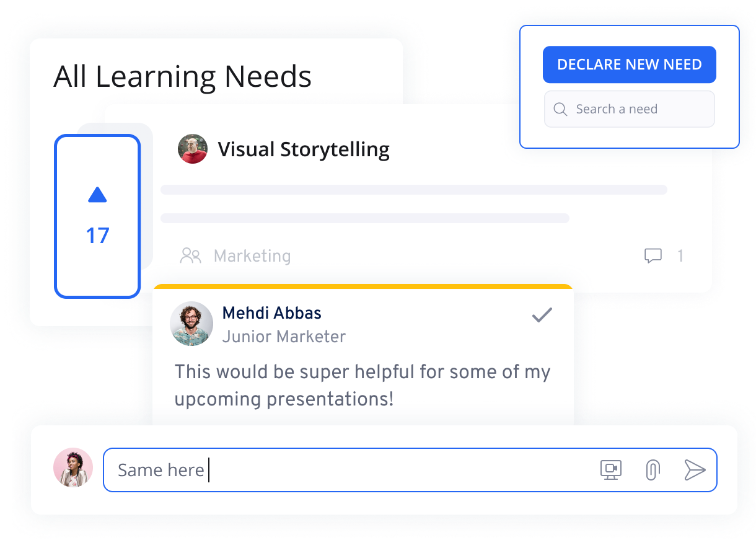Screen dimensions: 756x558
Task: Click the "All Learning Needs" heading
Action: point(182,77)
